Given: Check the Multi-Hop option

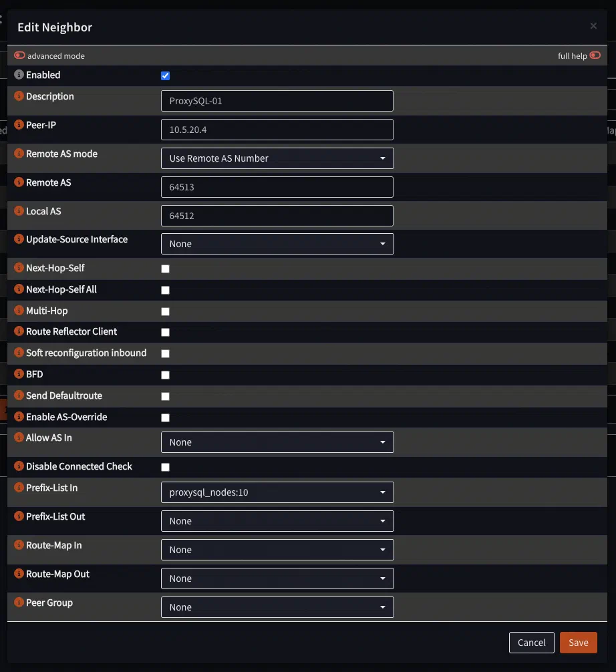Looking at the screenshot, I should (166, 311).
